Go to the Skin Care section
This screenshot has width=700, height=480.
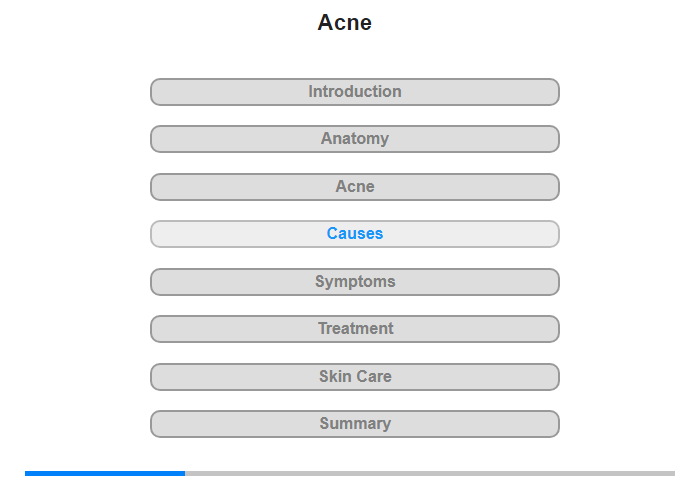(354, 377)
